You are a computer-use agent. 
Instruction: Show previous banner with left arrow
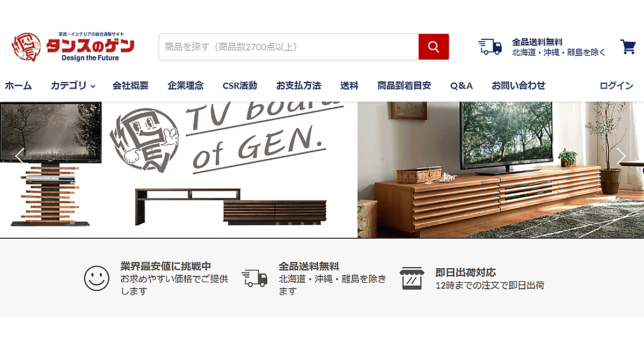pos(19,157)
